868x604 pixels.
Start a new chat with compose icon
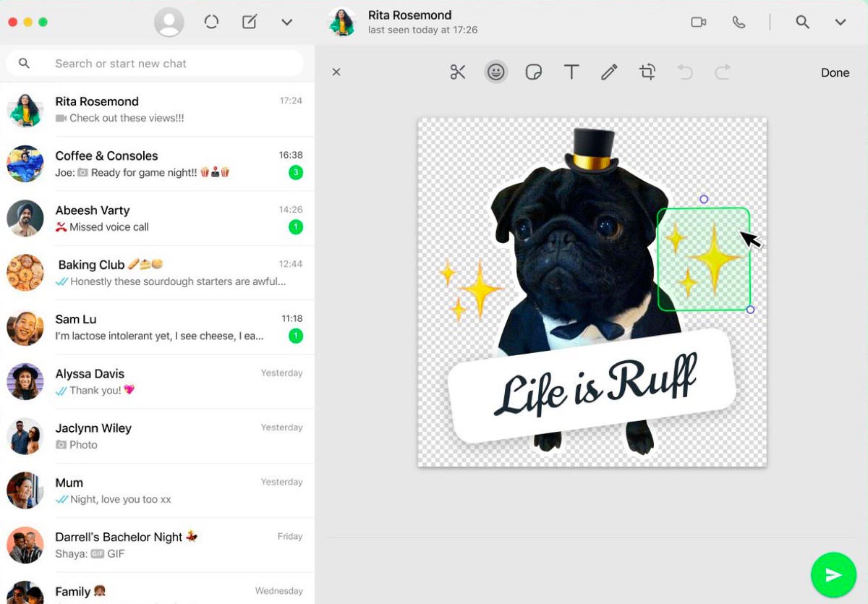coord(250,22)
